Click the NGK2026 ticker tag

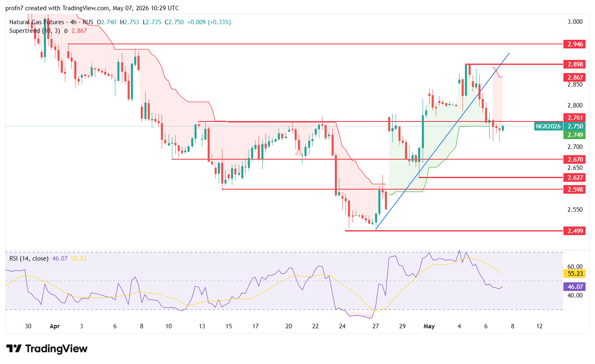tap(548, 126)
